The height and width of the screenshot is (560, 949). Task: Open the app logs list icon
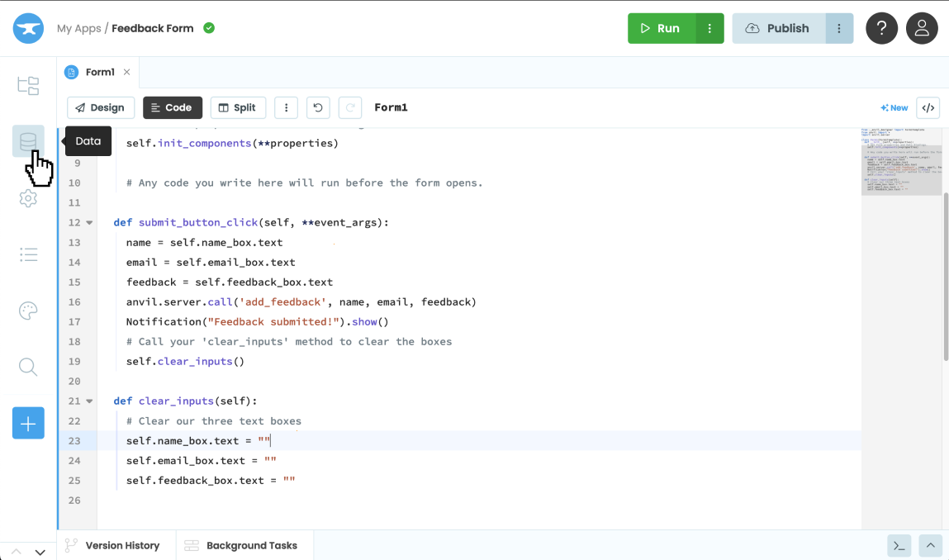point(28,254)
